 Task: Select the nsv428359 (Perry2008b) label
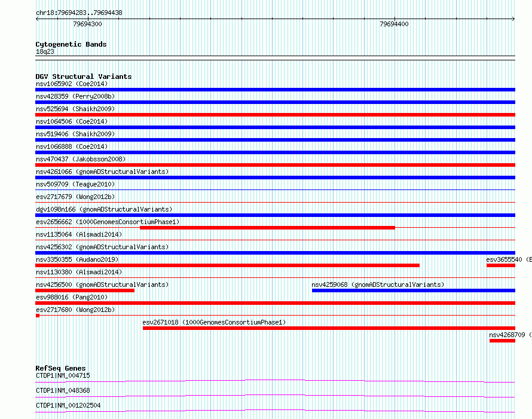pyautogui.click(x=75, y=96)
